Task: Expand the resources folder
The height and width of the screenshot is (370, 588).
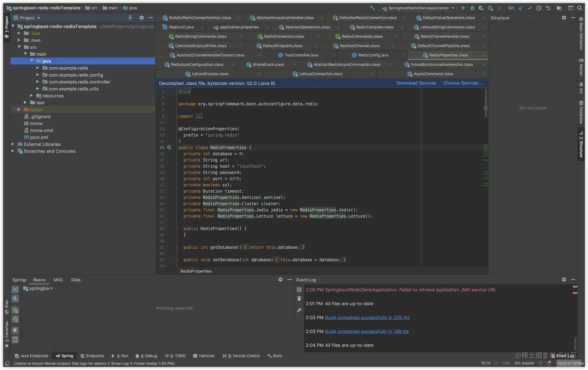Action: pyautogui.click(x=31, y=96)
